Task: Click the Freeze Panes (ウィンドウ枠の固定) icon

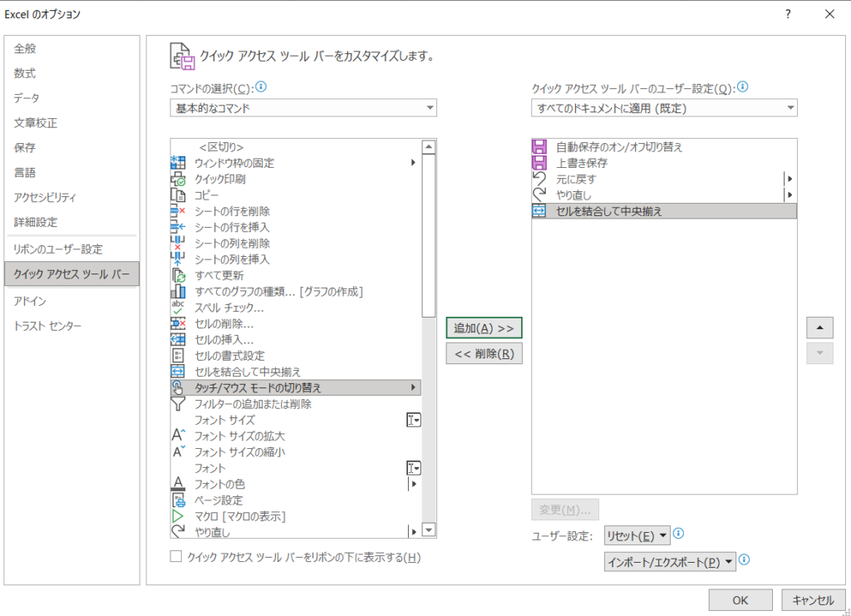Action: tap(177, 162)
